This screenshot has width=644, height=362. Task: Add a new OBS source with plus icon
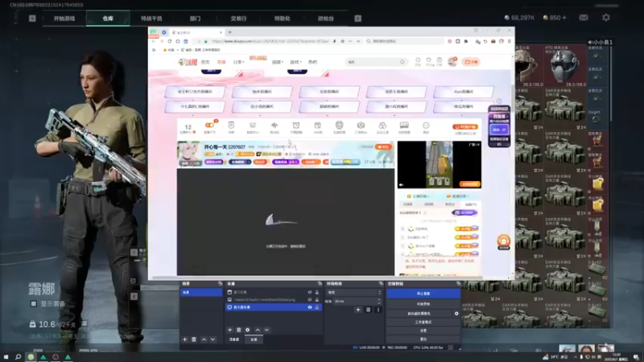[x=229, y=330]
